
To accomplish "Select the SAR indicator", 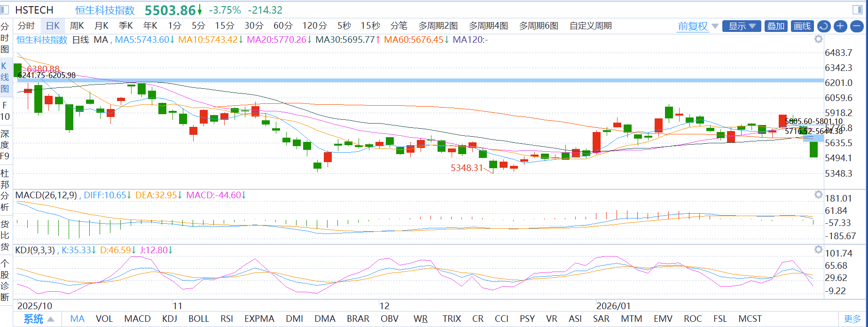I will pos(601,319).
